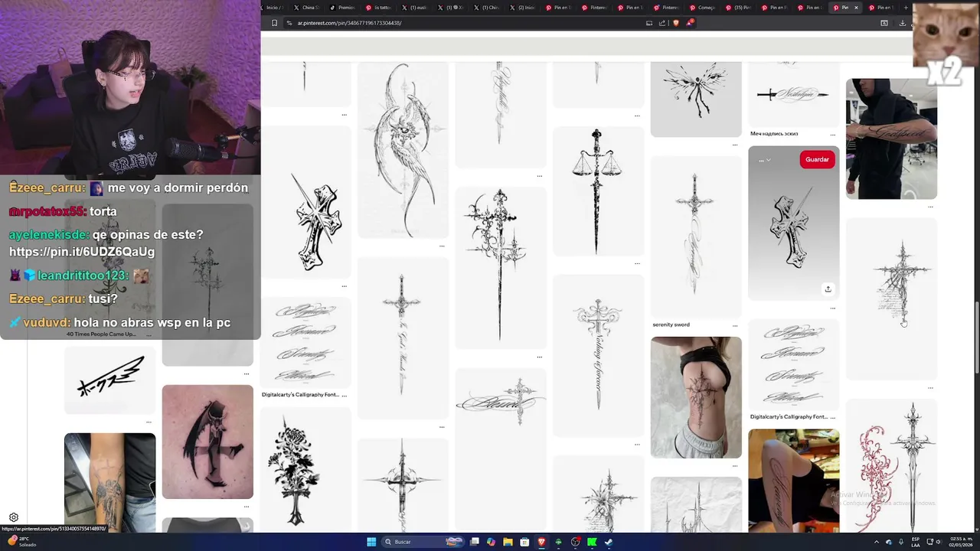This screenshot has width=980, height=551.
Task: Click settings gear at bottom left
Action: (x=13, y=517)
